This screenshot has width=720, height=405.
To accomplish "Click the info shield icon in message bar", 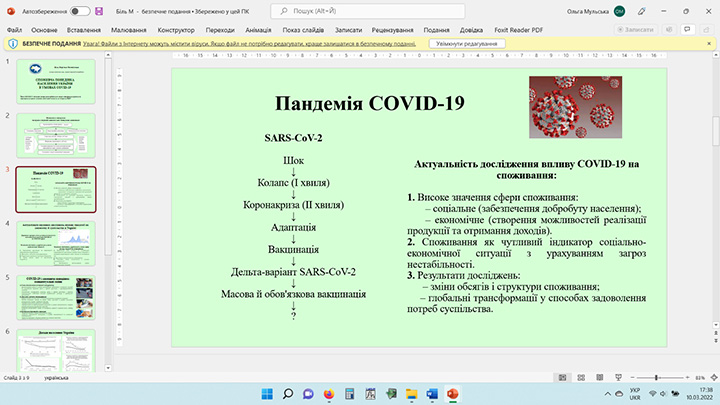I will coord(13,44).
